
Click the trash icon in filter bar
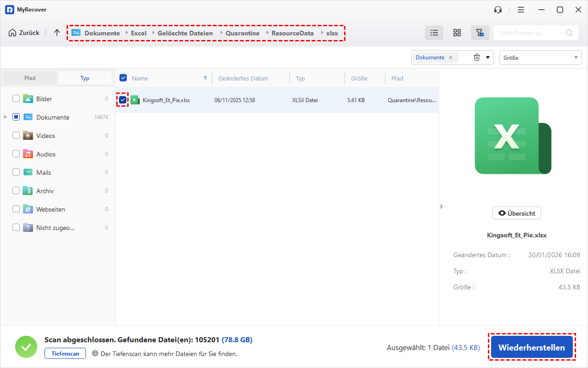(x=477, y=57)
